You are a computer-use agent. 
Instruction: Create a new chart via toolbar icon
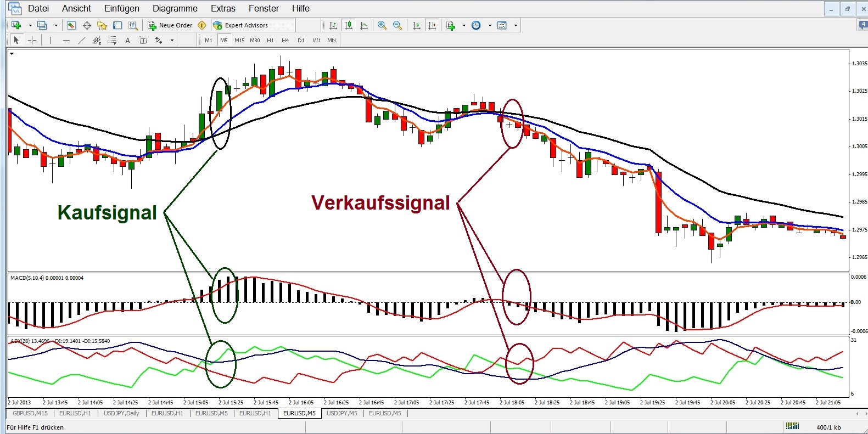click(x=16, y=25)
